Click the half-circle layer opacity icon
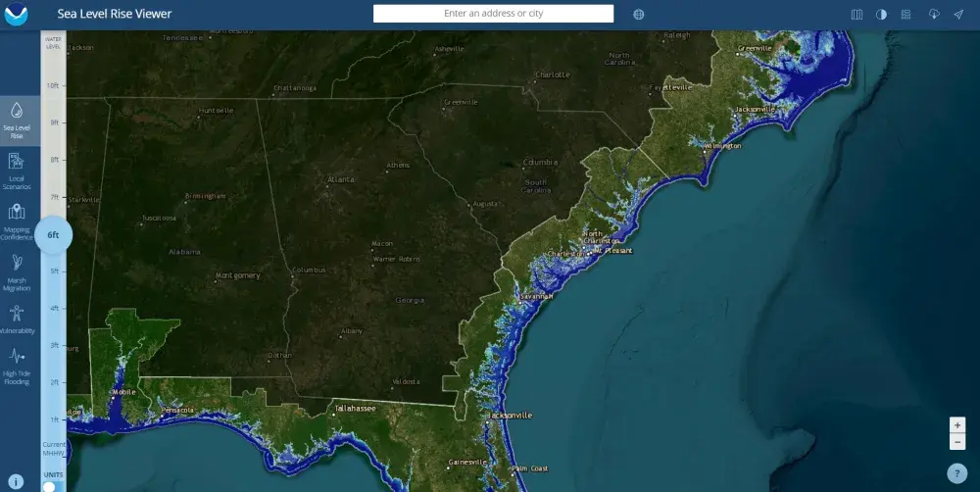Image resolution: width=980 pixels, height=492 pixels. point(881,15)
